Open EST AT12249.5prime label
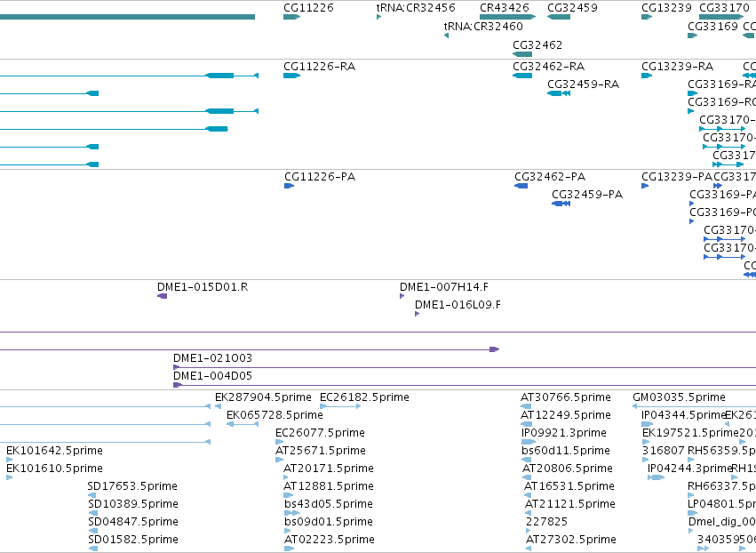Viewport: 756px width, 553px height. pos(566,415)
